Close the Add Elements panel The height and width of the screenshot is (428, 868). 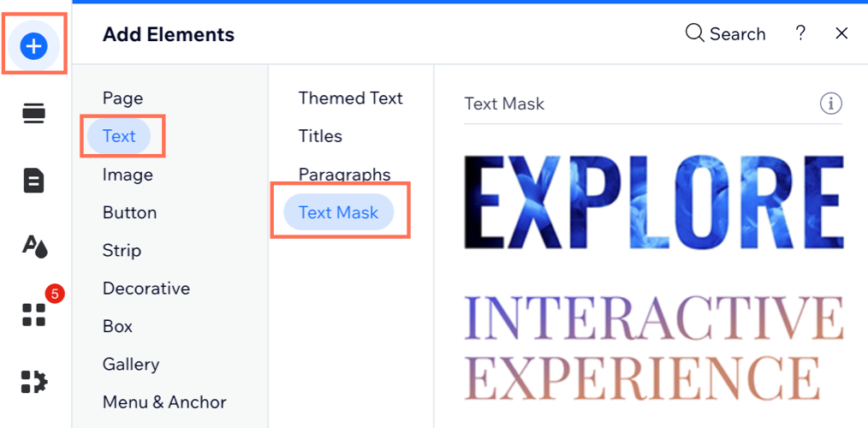coord(841,33)
